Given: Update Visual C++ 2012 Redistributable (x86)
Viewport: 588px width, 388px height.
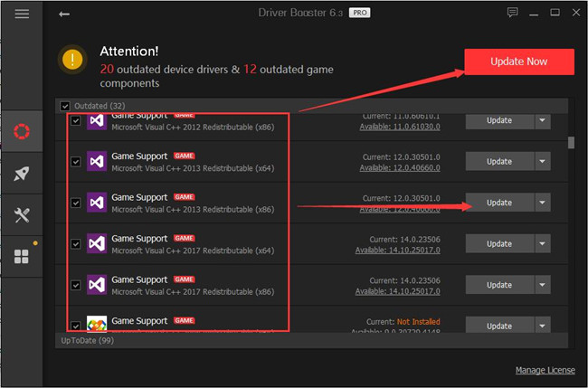Looking at the screenshot, I should pos(499,120).
